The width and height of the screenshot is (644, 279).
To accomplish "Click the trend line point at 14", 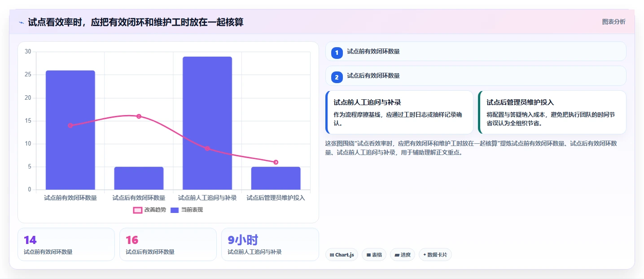I will click(x=70, y=125).
